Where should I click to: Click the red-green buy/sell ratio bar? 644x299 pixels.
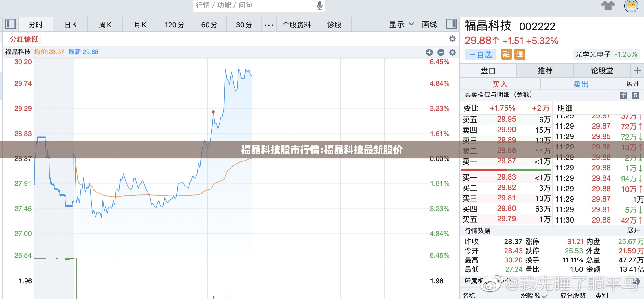pyautogui.click(x=506, y=169)
